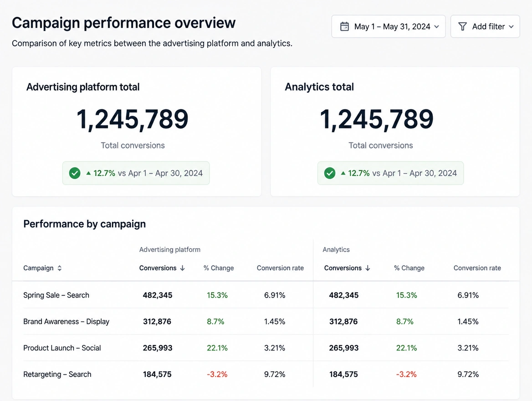The width and height of the screenshot is (532, 401).
Task: Click the funnel icon in Add filter
Action: (462, 26)
